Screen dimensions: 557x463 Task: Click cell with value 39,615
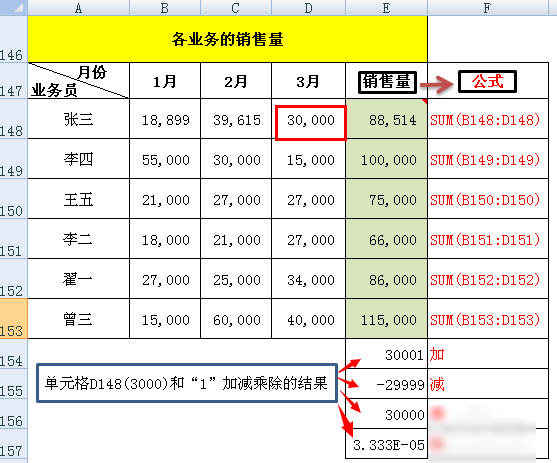click(x=236, y=119)
